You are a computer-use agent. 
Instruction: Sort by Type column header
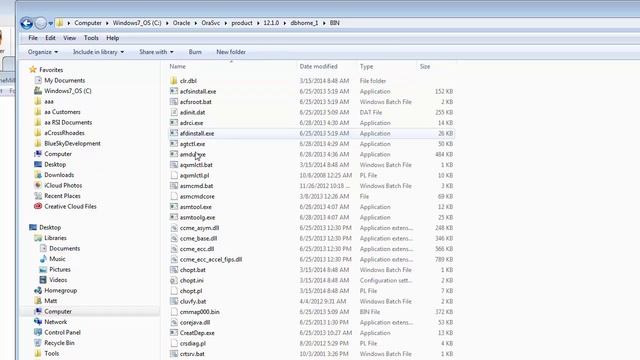pos(366,66)
